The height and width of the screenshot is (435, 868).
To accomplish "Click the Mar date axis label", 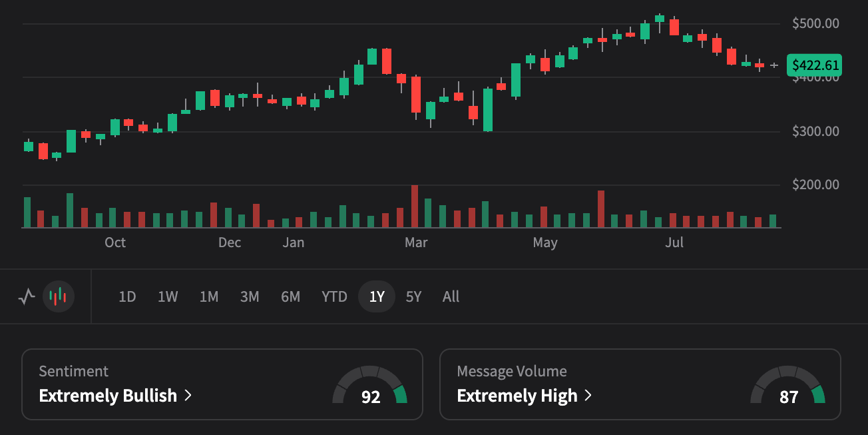I will click(x=416, y=242).
